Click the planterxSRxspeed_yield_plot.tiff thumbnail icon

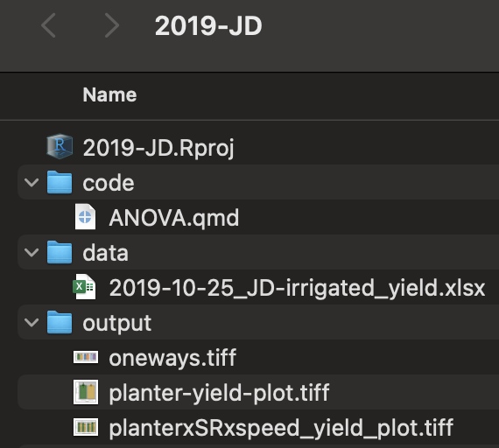click(86, 427)
